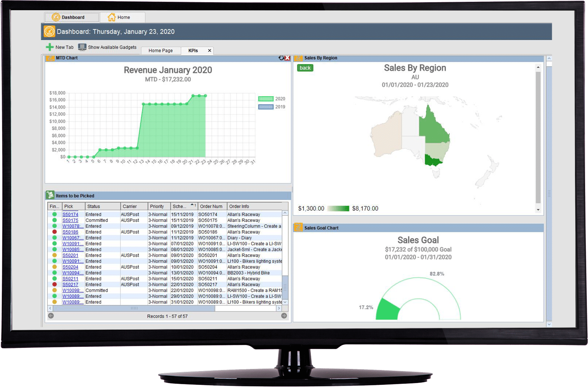Screen dimensions: 588x391
Task: Open pick link W10067
Action: (x=73, y=237)
